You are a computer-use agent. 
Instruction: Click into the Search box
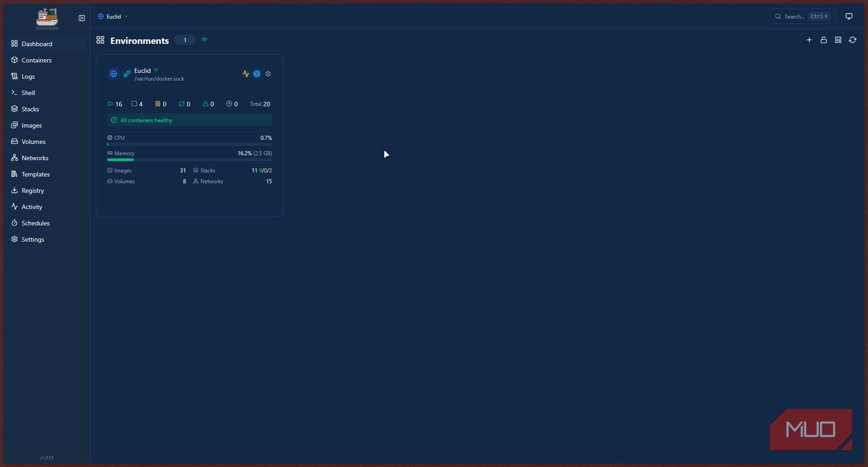(802, 16)
